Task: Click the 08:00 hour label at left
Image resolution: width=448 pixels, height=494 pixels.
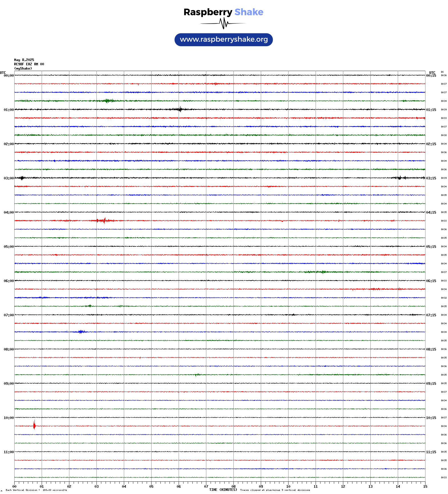Action: click(x=9, y=349)
